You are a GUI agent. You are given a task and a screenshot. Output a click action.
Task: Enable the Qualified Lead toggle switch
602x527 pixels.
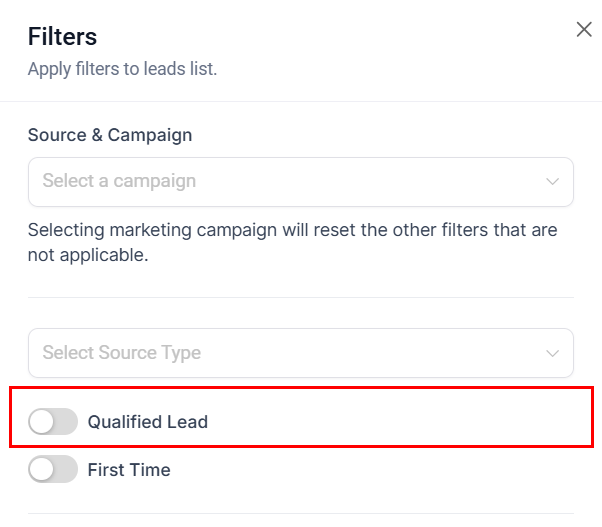[53, 422]
